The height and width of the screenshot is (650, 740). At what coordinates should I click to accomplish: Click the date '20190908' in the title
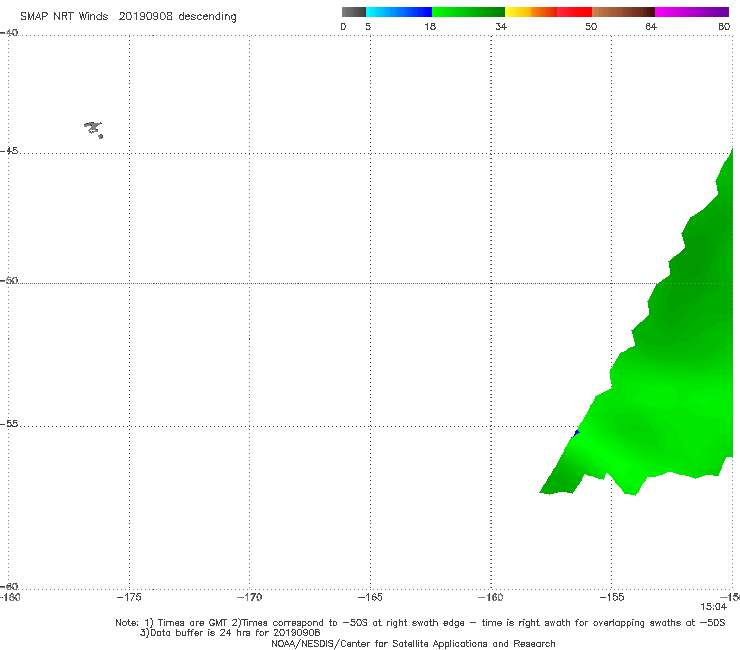pos(145,16)
